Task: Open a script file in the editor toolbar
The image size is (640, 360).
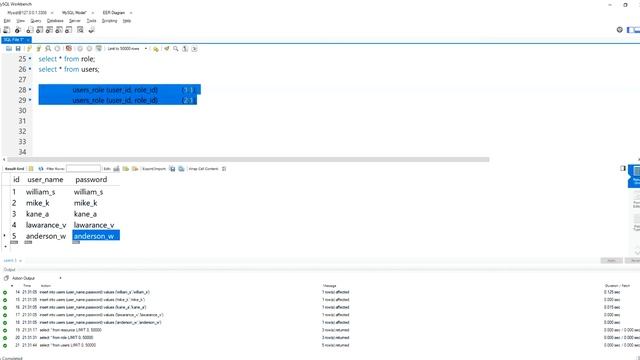Action: coord(9,49)
